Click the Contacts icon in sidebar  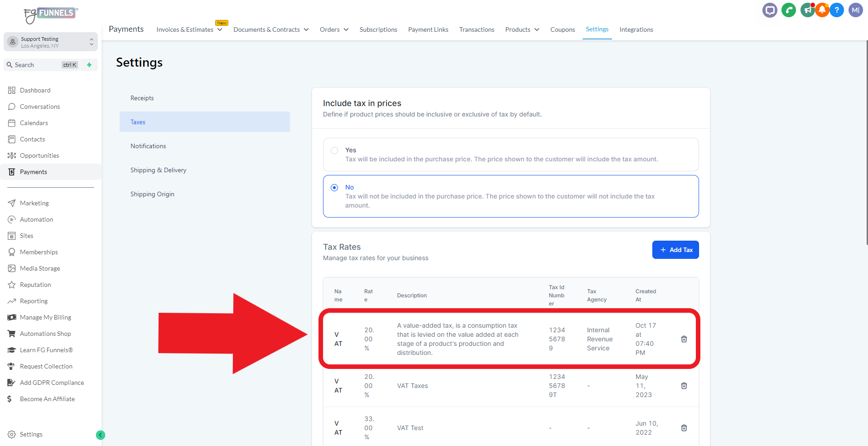[x=12, y=139]
